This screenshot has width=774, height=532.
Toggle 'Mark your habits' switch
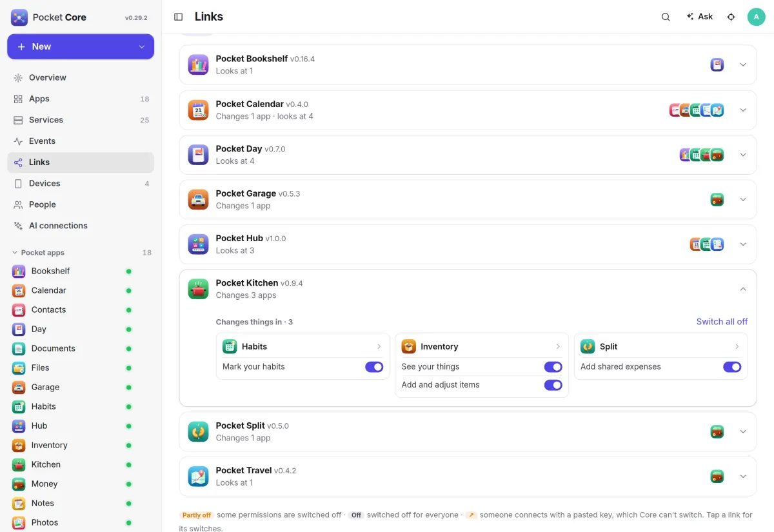374,367
